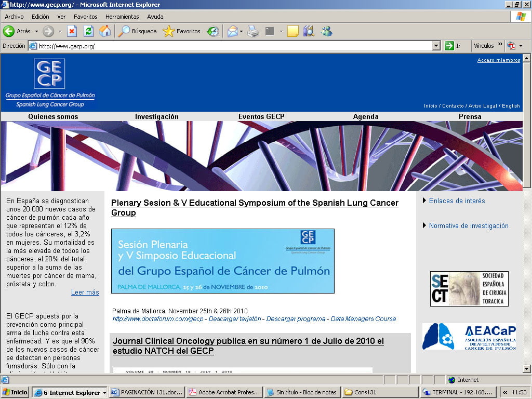Open Prensa navigation tab
The height and width of the screenshot is (399, 532).
[470, 116]
